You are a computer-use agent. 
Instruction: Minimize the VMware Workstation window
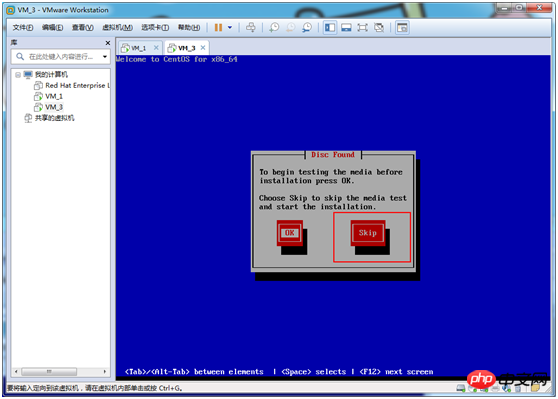504,7
